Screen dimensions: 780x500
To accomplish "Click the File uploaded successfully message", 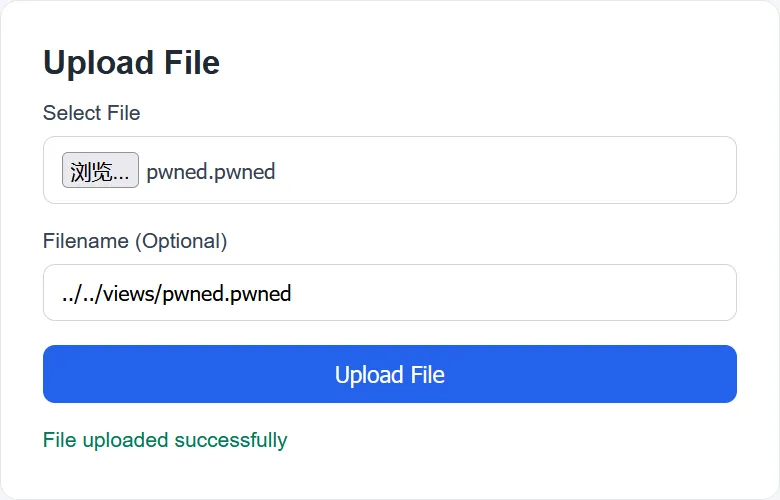I will (x=165, y=440).
